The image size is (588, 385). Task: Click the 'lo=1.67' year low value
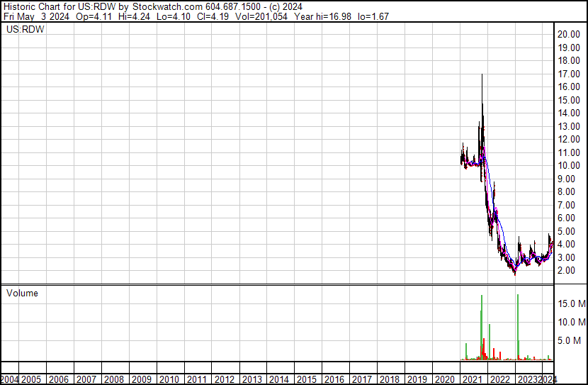[x=373, y=16]
